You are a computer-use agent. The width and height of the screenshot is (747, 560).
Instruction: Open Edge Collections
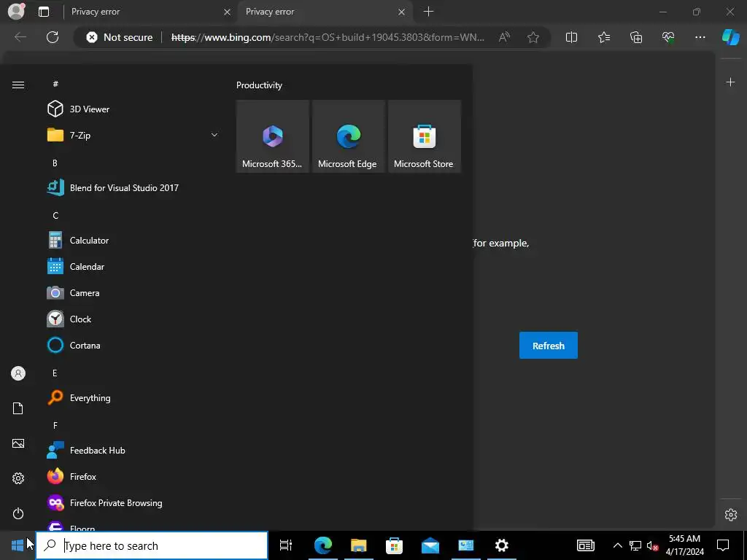click(636, 37)
